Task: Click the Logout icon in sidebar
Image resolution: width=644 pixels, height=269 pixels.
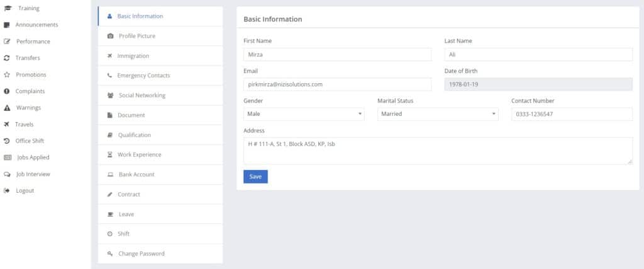Action: pyautogui.click(x=6, y=190)
